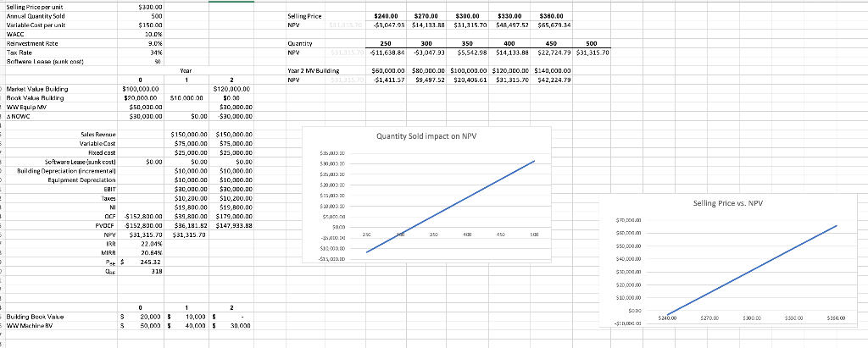Click the 'Fixed cost' row label
Screen dimensions: 868x348
[102, 152]
